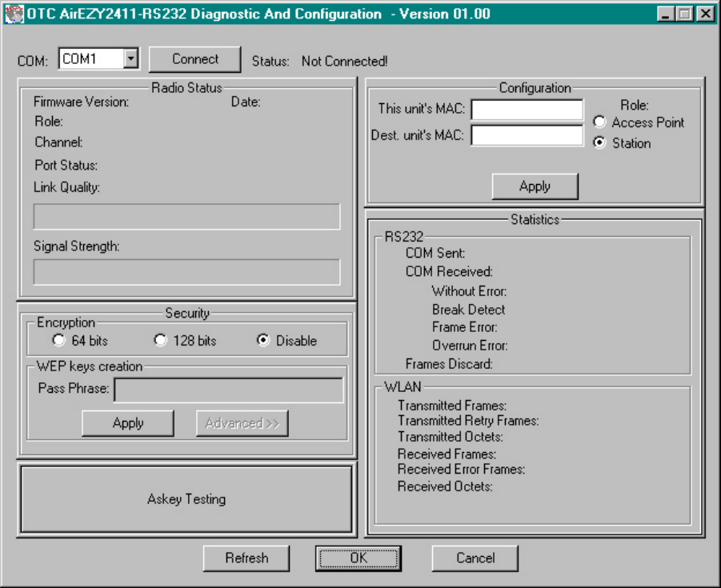Click the 'COM Received:' statistic label
The width and height of the screenshot is (721, 588).
[x=449, y=272]
